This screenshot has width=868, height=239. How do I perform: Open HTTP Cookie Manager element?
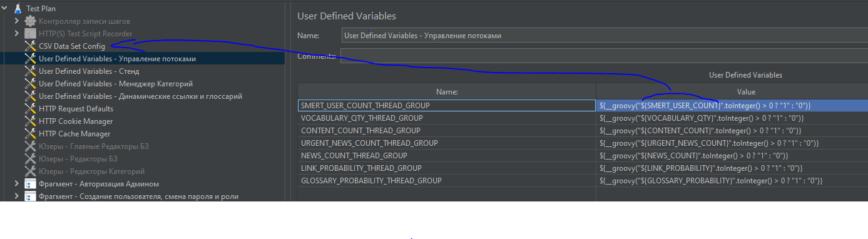tap(76, 121)
